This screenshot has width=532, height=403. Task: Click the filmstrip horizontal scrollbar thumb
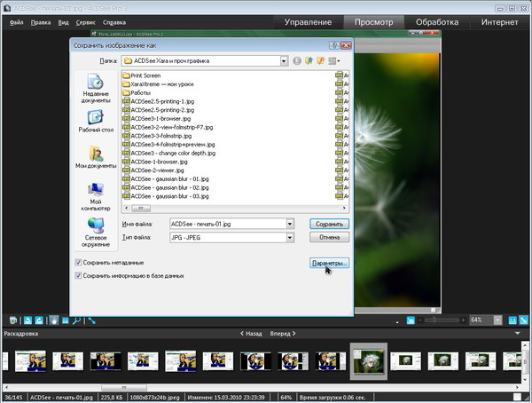(x=124, y=387)
